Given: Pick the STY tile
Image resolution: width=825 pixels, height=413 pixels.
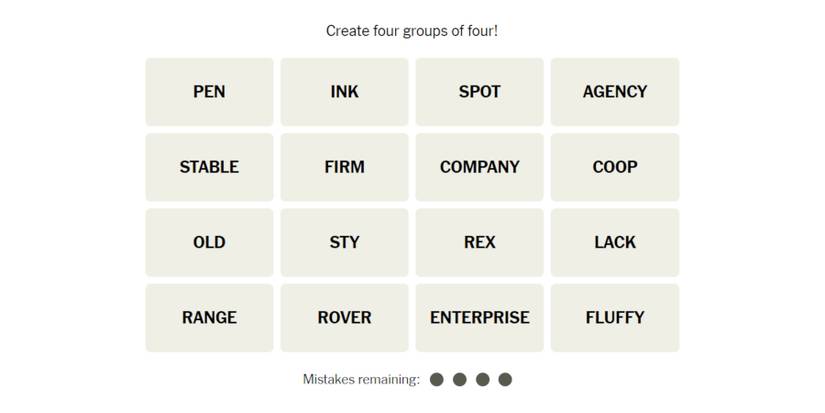Looking at the screenshot, I should click(x=344, y=242).
